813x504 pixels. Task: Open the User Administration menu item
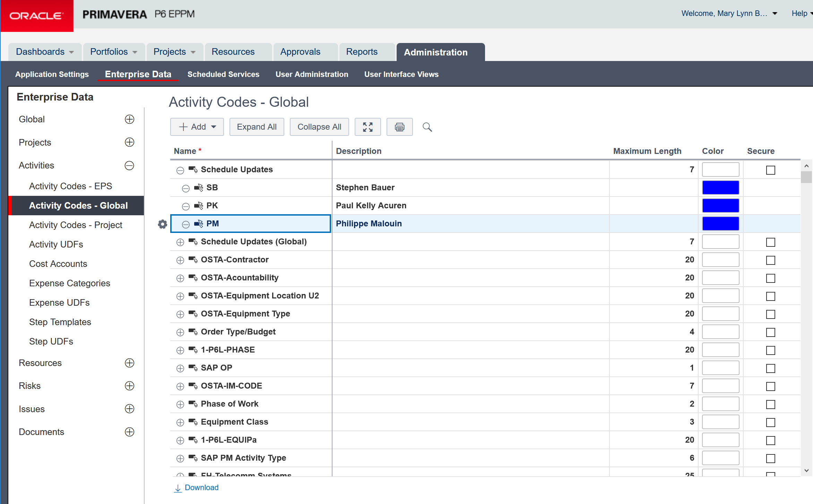tap(312, 74)
